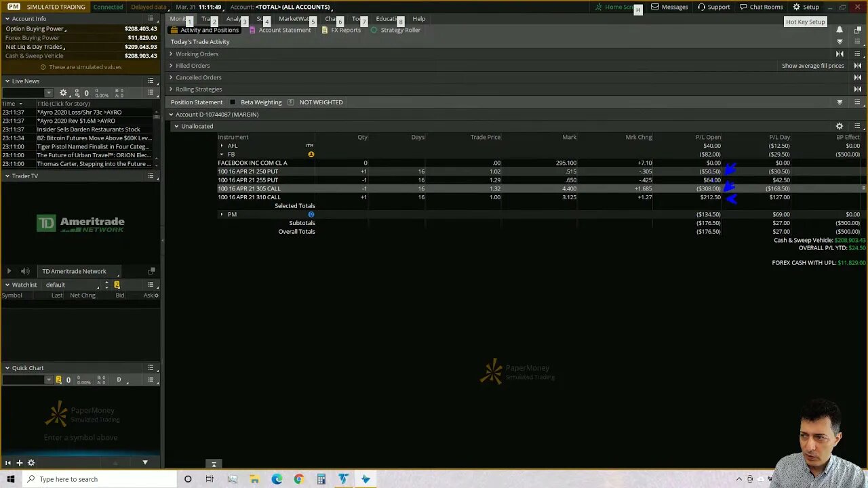Open left sidebar gadget settings gear

(31, 463)
